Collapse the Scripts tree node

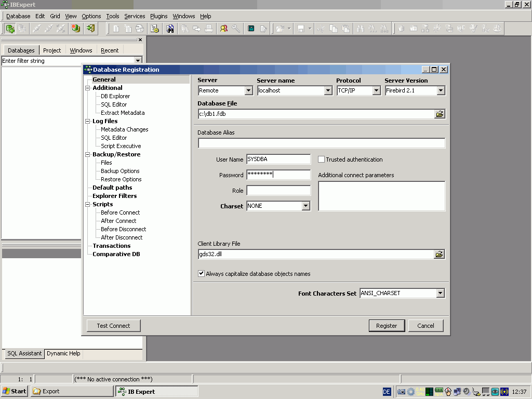click(x=87, y=204)
